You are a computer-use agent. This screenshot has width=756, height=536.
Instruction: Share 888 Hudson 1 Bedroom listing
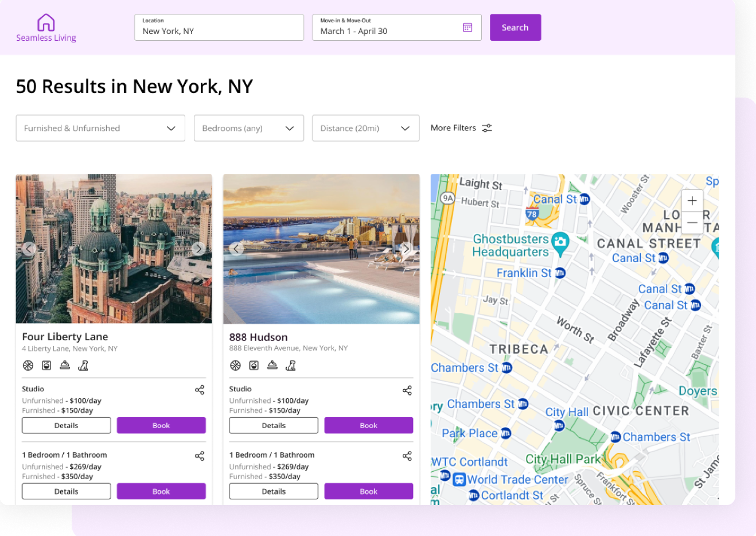[x=407, y=456]
